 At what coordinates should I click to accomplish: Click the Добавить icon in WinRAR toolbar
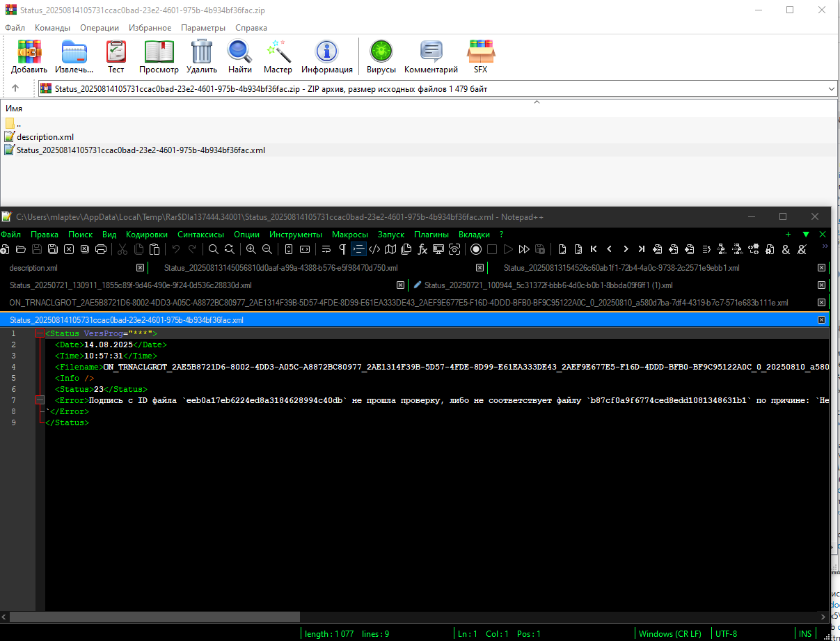point(29,52)
